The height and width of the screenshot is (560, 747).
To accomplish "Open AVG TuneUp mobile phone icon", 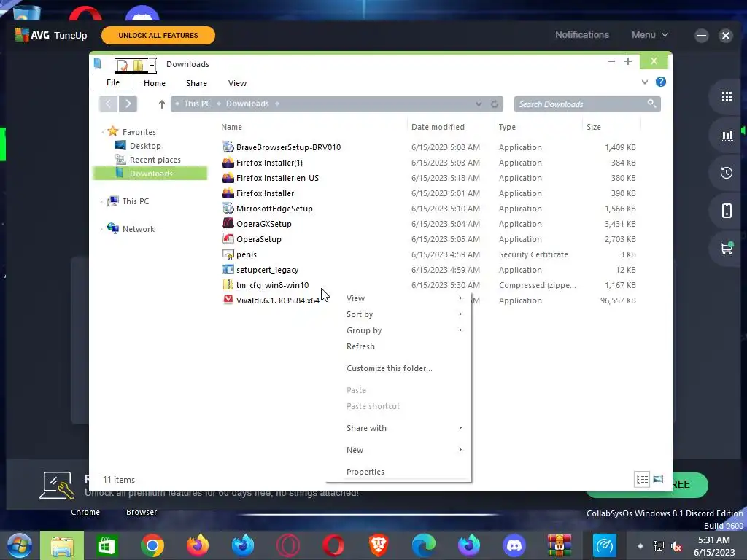I will [x=727, y=211].
